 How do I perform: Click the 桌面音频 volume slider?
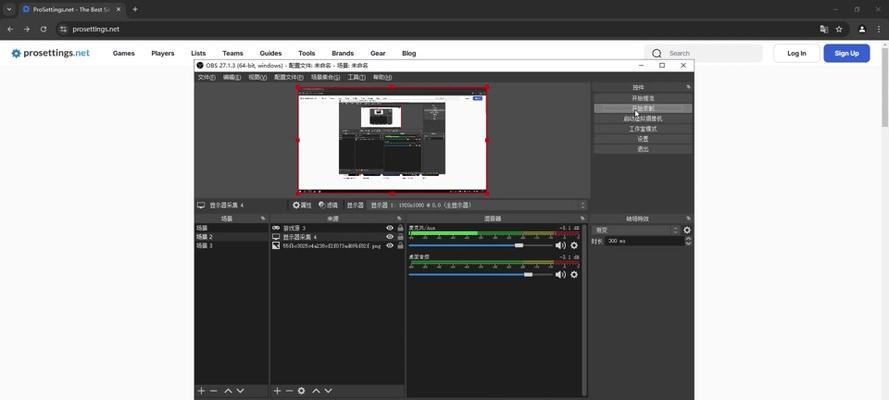point(480,274)
